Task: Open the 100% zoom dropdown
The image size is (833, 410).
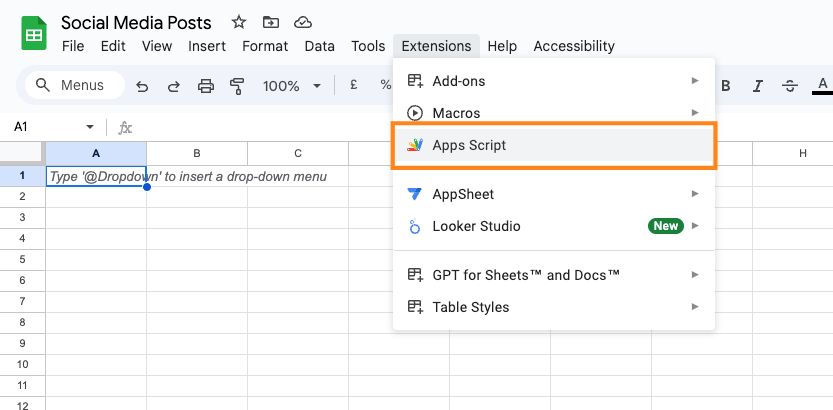Action: 289,86
